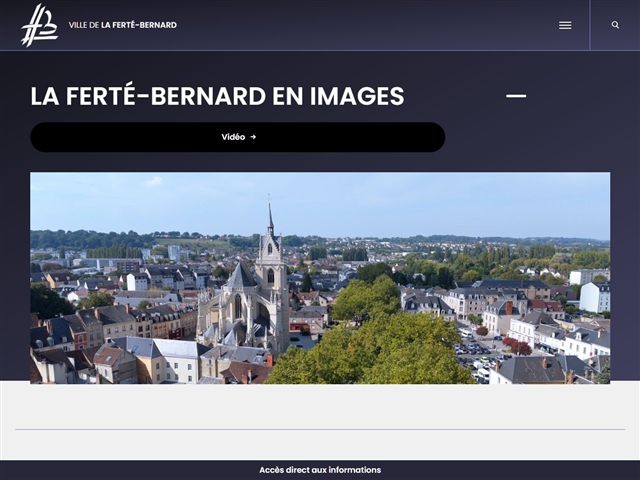
Task: Collapse the images section with dash icon
Action: (x=516, y=96)
